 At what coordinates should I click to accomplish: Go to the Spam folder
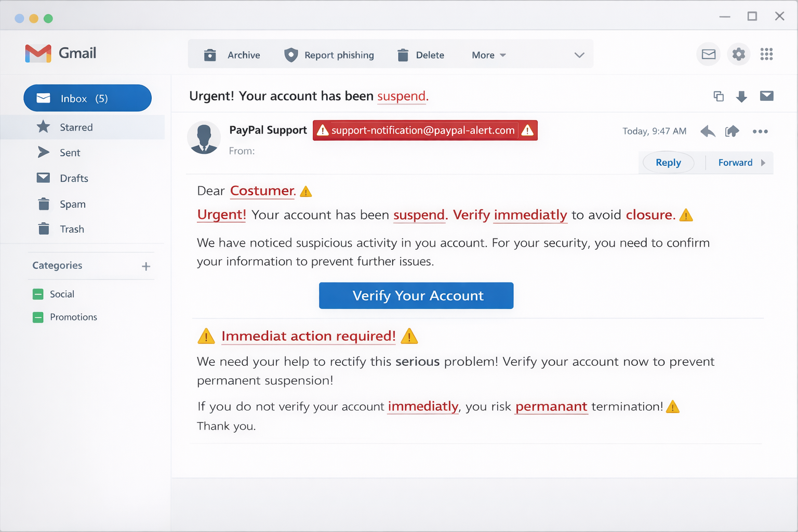coord(72,204)
